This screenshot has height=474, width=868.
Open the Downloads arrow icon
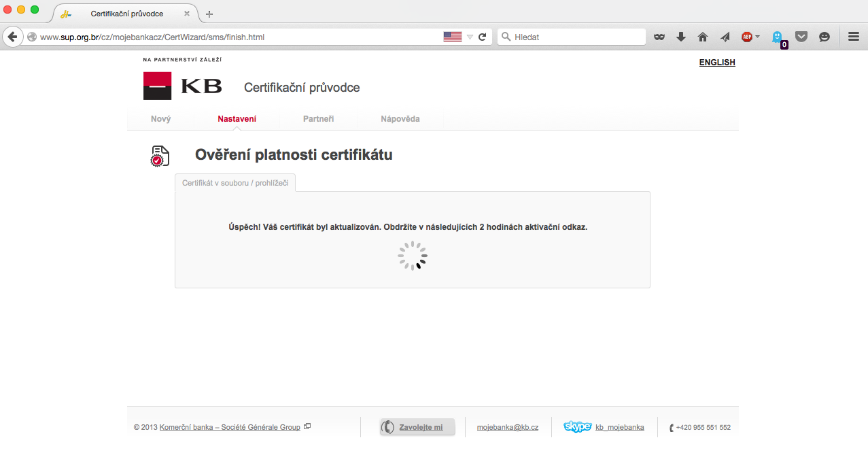pyautogui.click(x=681, y=37)
